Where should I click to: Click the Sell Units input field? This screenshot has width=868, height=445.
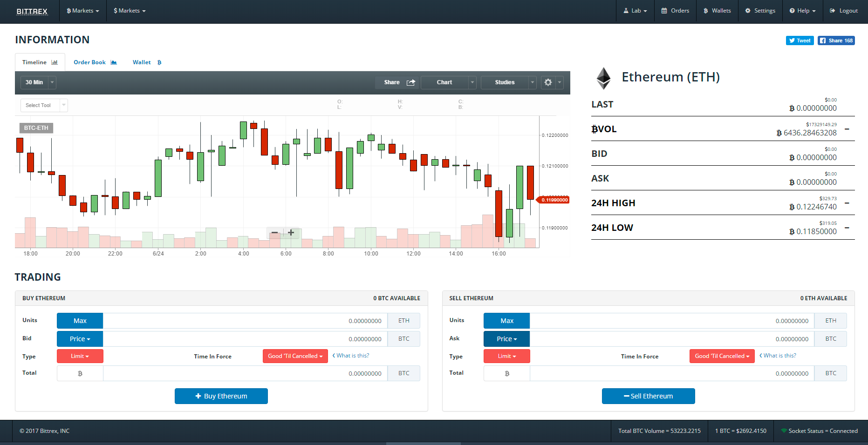click(672, 321)
